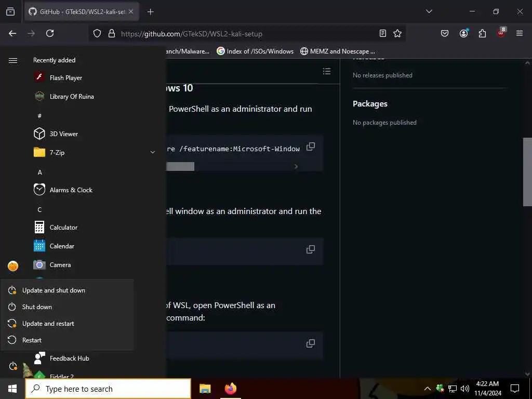The height and width of the screenshot is (399, 532).
Task: Copy the featurename command code block
Action: [311, 147]
